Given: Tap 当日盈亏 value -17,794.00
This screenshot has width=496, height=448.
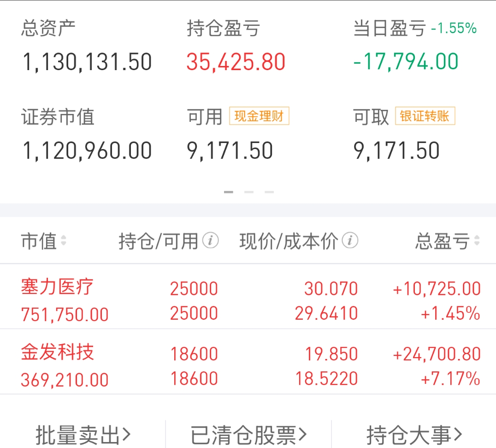Looking at the screenshot, I should (406, 61).
